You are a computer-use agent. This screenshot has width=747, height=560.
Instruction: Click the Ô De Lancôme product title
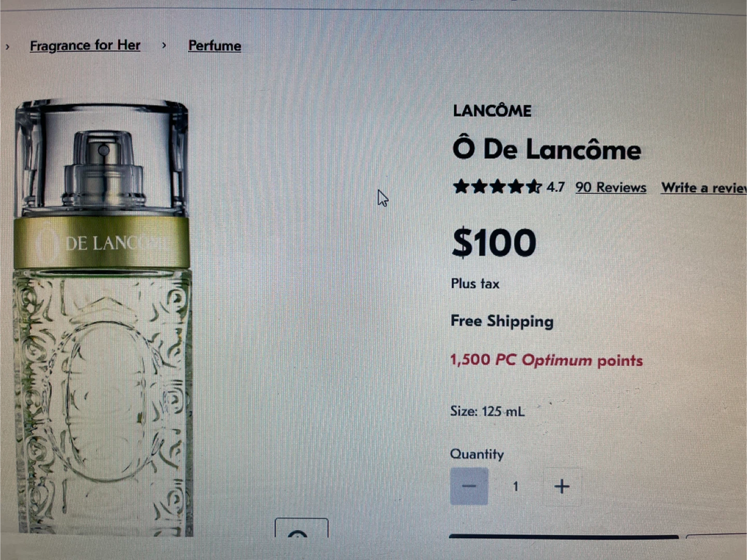pos(547,149)
